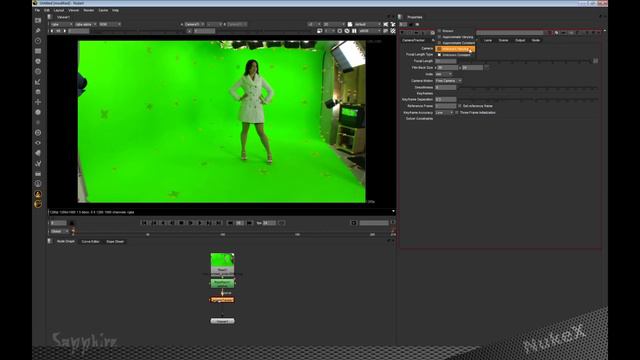Viewport: 640px width, 360px height.
Task: Open the Layout menu
Action: pos(59,10)
